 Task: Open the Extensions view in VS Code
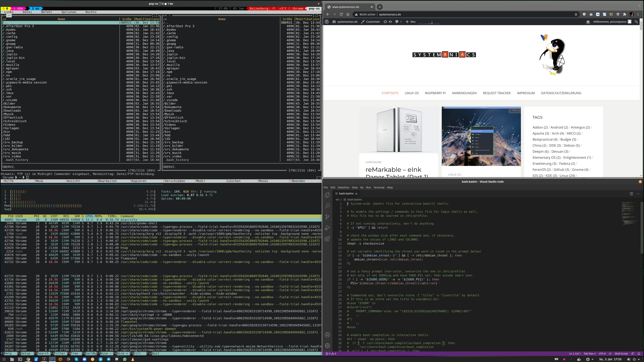327,239
